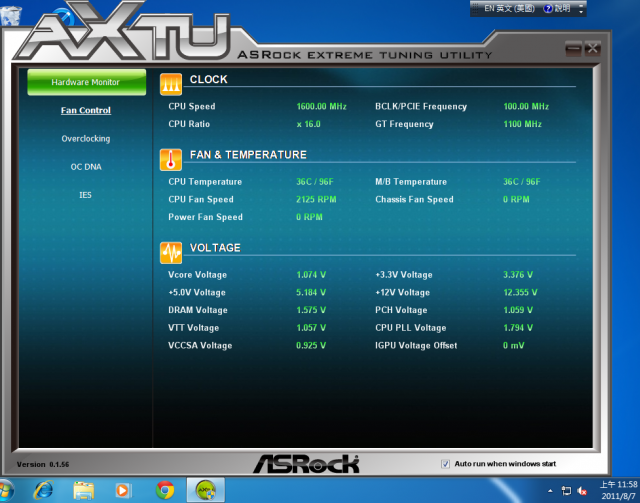This screenshot has width=640, height=503.
Task: Click VCCSA Voltage value 0.925 V
Action: pyautogui.click(x=311, y=345)
